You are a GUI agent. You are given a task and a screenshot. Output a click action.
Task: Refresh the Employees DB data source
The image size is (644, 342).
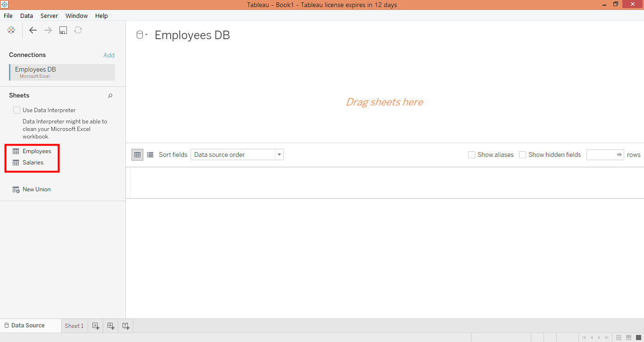tap(78, 30)
